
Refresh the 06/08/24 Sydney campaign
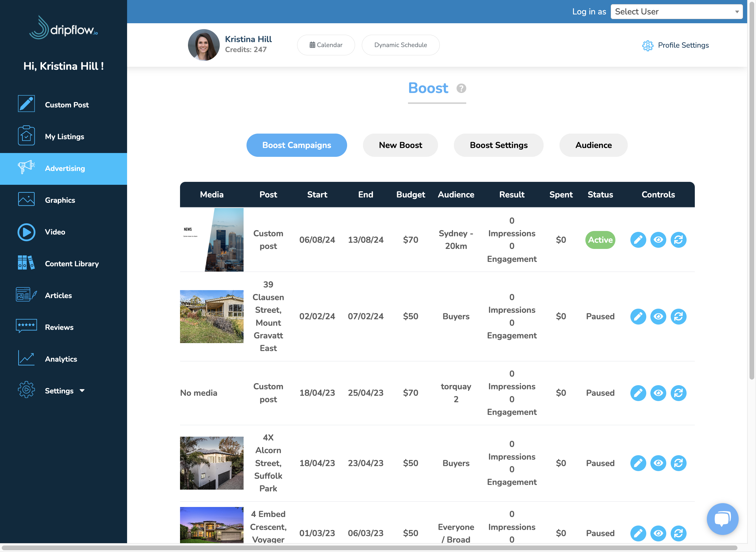pos(678,240)
